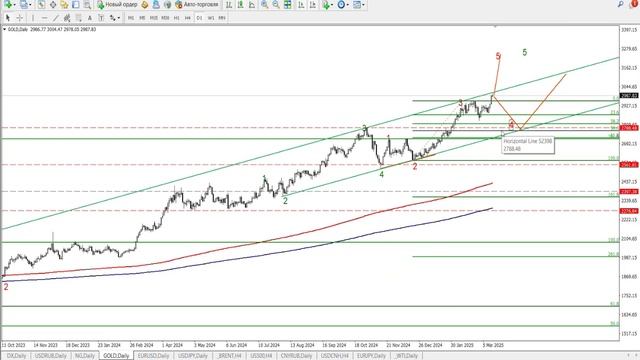Toggle Auto Scroll chart icon

click(301, 4)
